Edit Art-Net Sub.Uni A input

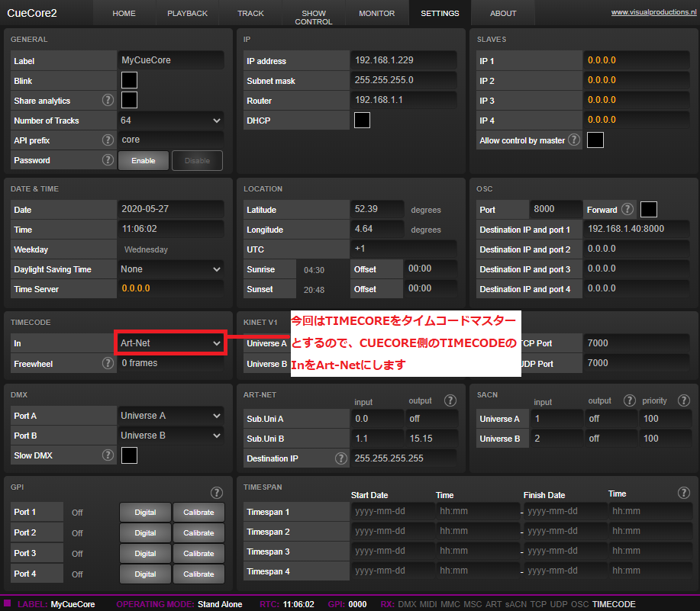click(x=377, y=419)
